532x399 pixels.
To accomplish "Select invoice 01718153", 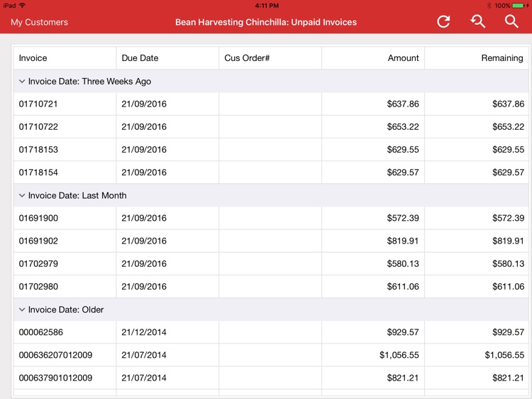I will coord(38,149).
